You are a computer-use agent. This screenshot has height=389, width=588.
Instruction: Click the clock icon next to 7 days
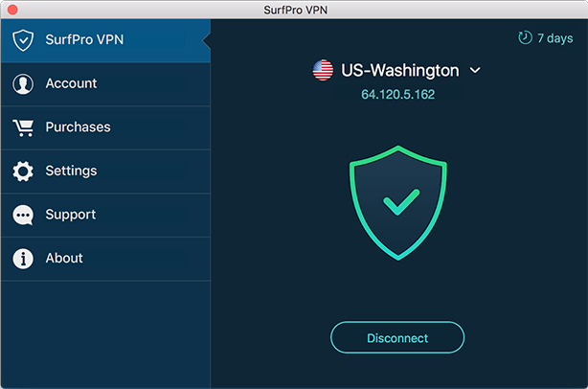525,37
